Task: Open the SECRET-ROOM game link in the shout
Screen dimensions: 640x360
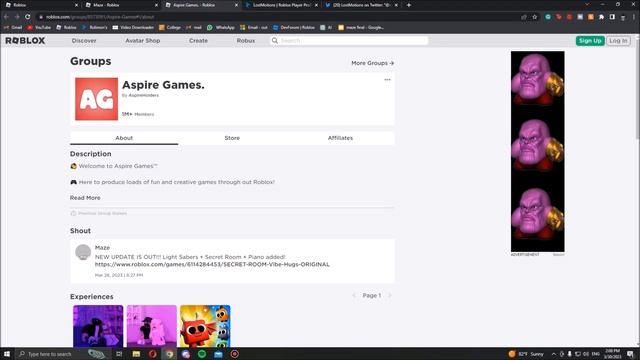Action: point(212,264)
